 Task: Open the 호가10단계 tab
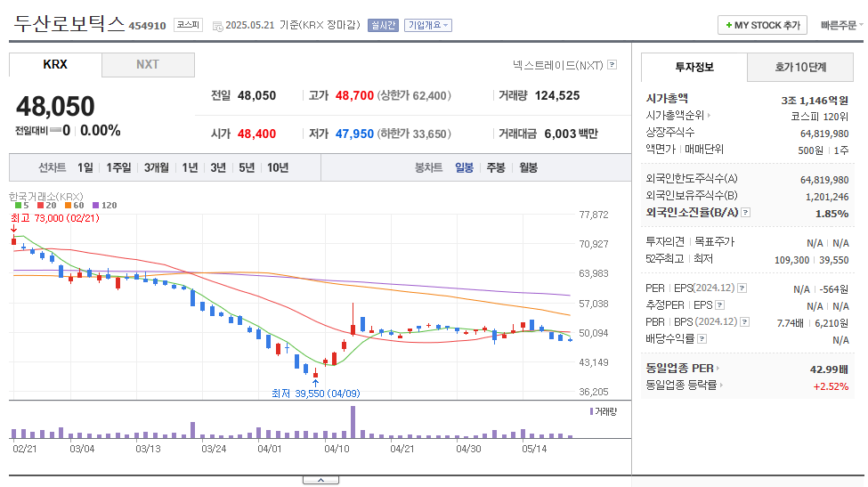tap(800, 67)
